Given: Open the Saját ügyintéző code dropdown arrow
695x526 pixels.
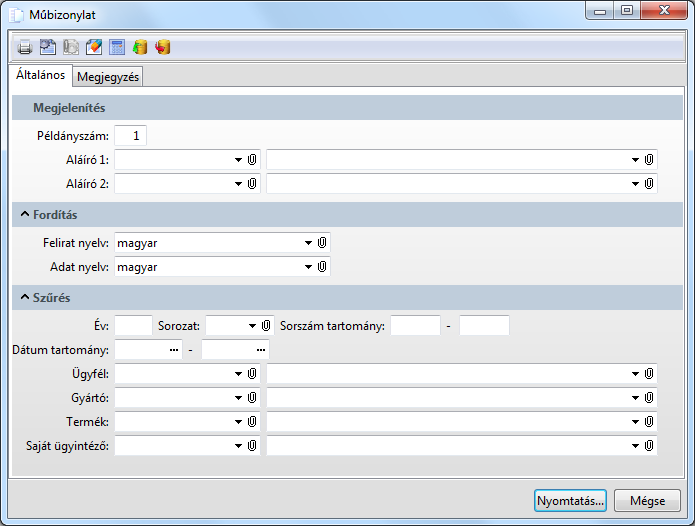Looking at the screenshot, I should click(238, 446).
